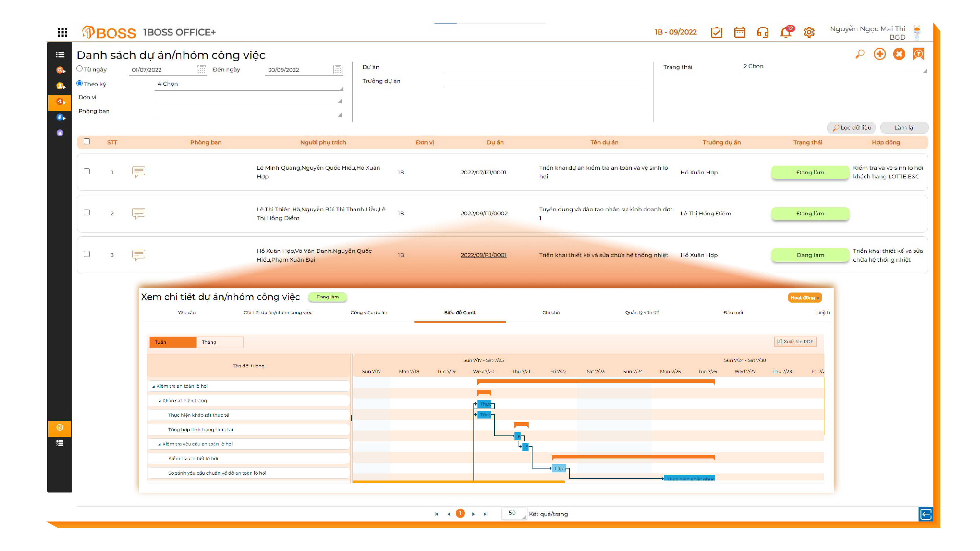The height and width of the screenshot is (551, 980).
Task: Tick the checkbox for row 2
Action: (87, 212)
